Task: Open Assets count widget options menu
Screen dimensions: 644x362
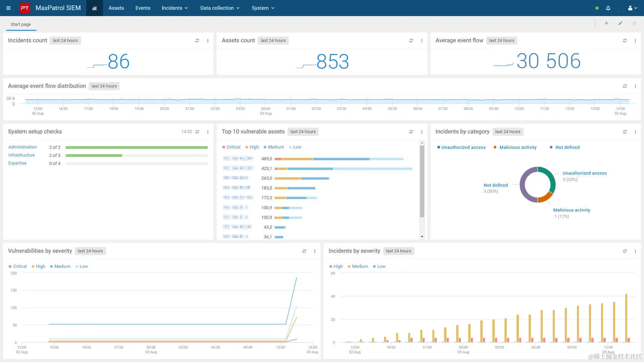Action: point(422,41)
